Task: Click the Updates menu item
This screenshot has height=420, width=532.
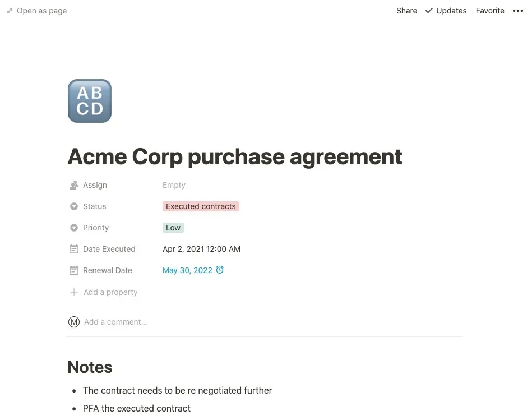Action: click(x=451, y=11)
